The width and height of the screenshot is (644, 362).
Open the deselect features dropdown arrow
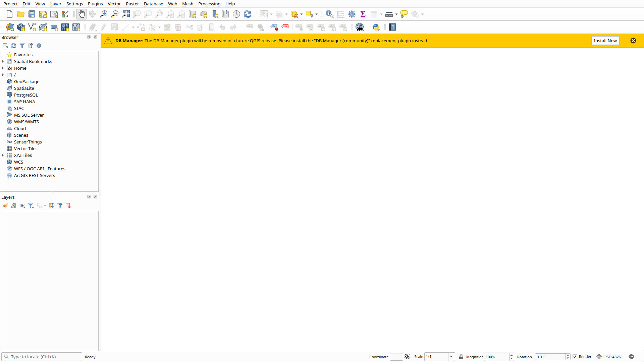point(302,14)
